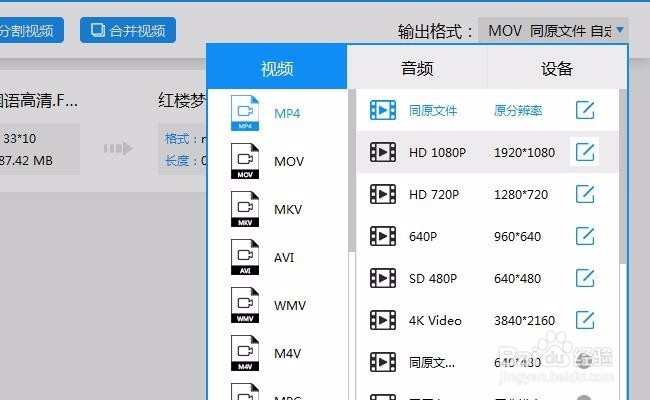Image resolution: width=650 pixels, height=400 pixels.
Task: Select MP4 format label
Action: tap(287, 113)
